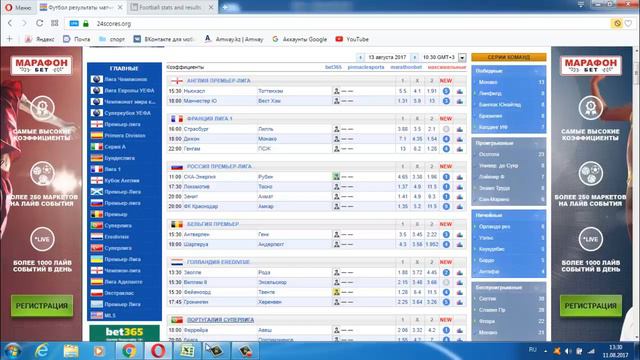Screen dimensions: 640x360
Task: Select Серия А in the Главные menu
Action: click(115, 147)
